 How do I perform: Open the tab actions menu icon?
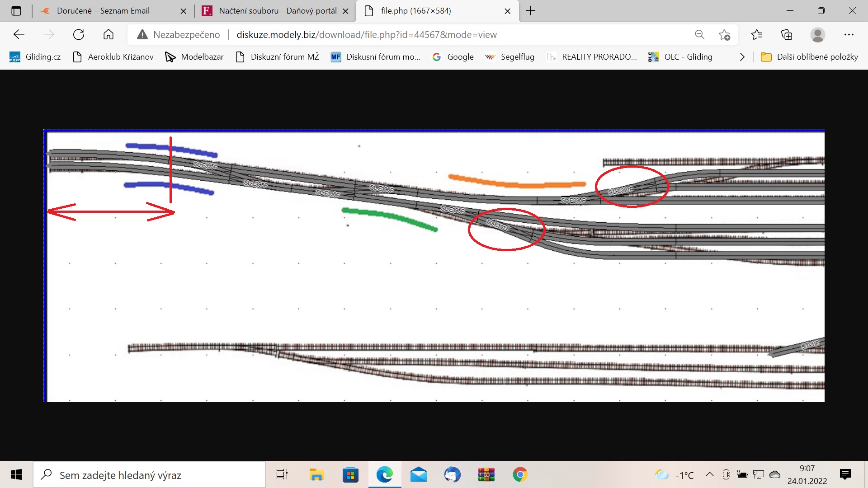click(x=16, y=11)
